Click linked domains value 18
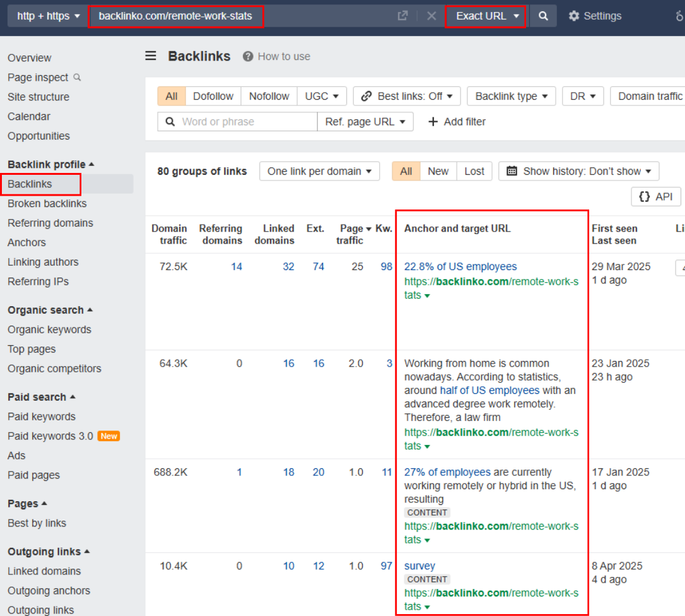Image resolution: width=685 pixels, height=616 pixels. tap(288, 472)
